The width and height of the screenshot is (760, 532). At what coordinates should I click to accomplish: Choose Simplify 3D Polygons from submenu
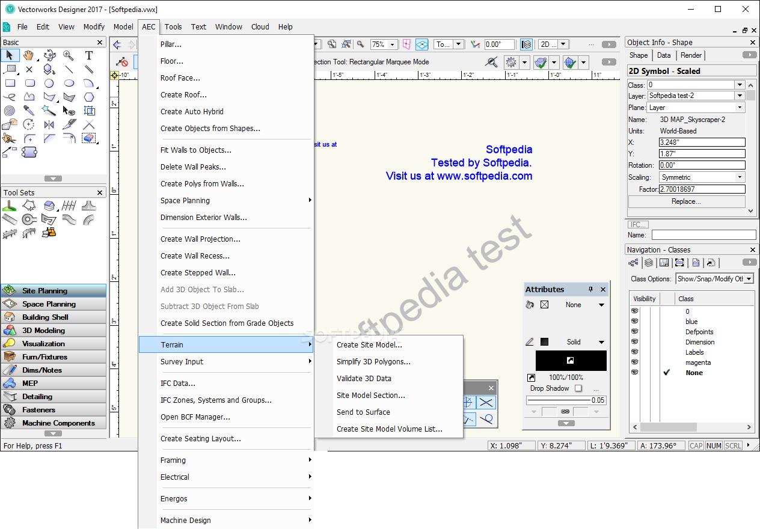point(373,361)
